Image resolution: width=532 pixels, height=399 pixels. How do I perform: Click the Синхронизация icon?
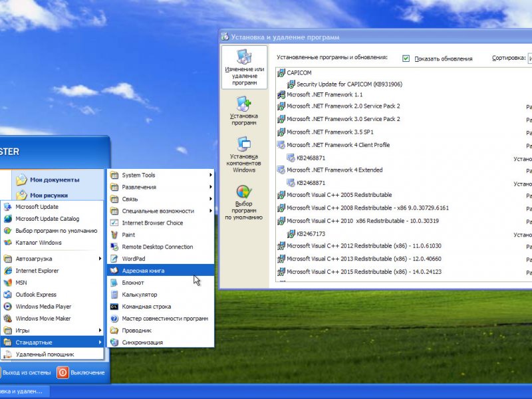[x=114, y=342]
